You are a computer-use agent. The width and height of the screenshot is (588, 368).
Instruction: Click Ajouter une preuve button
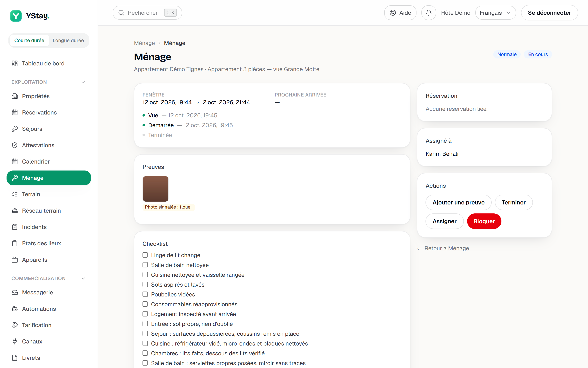[458, 202]
